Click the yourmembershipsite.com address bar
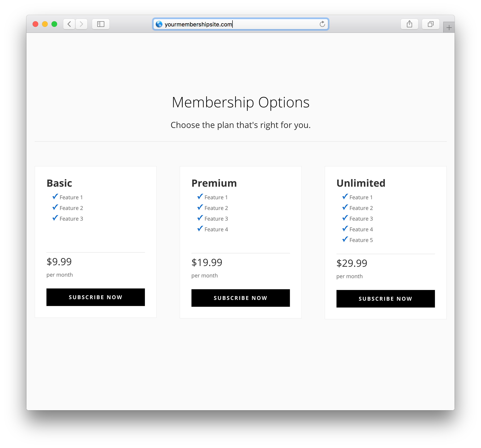The width and height of the screenshot is (481, 448). pos(241,24)
